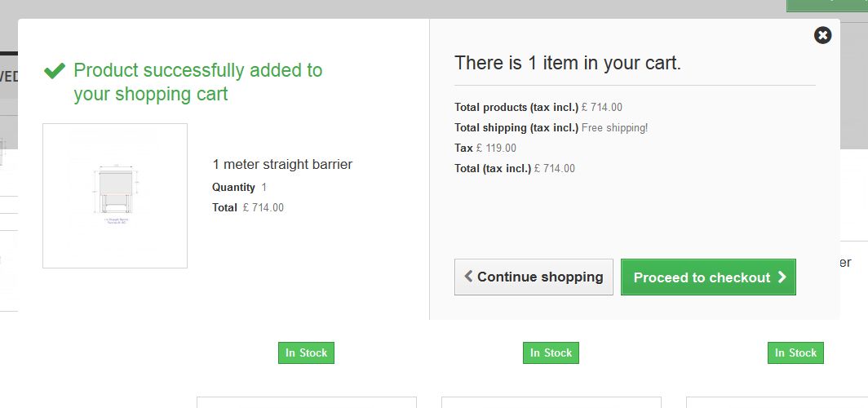The image size is (868, 408).
Task: Click the left chevron on Continue shopping
Action: 468,276
